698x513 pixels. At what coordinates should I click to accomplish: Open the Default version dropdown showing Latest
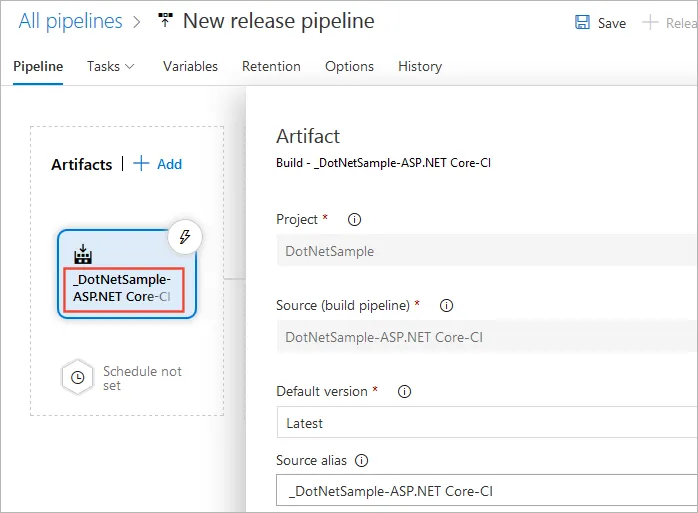point(486,423)
